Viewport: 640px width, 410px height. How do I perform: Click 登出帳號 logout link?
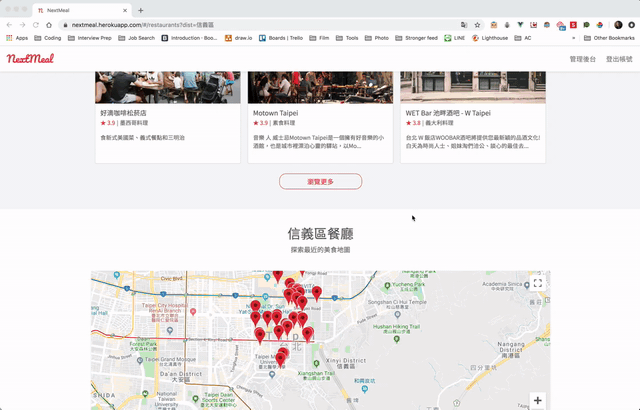pyautogui.click(x=619, y=59)
